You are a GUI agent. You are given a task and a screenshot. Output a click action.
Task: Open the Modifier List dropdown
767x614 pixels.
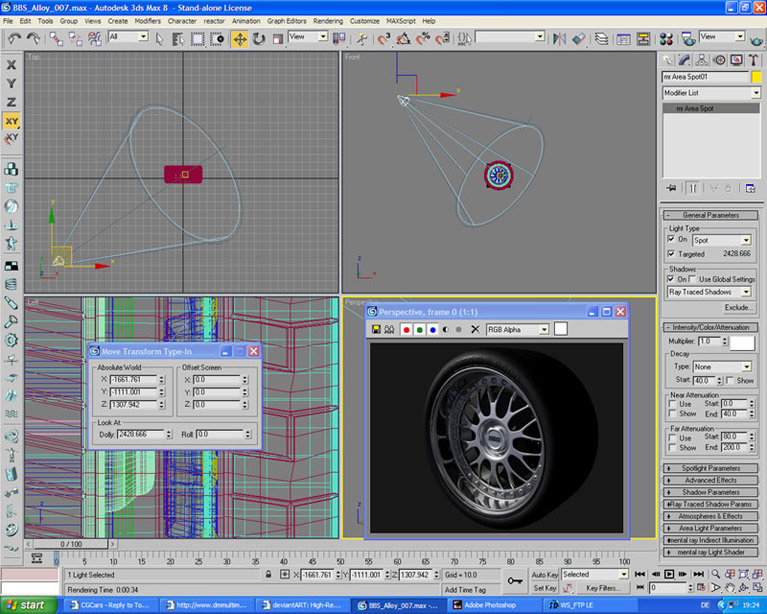tap(711, 93)
